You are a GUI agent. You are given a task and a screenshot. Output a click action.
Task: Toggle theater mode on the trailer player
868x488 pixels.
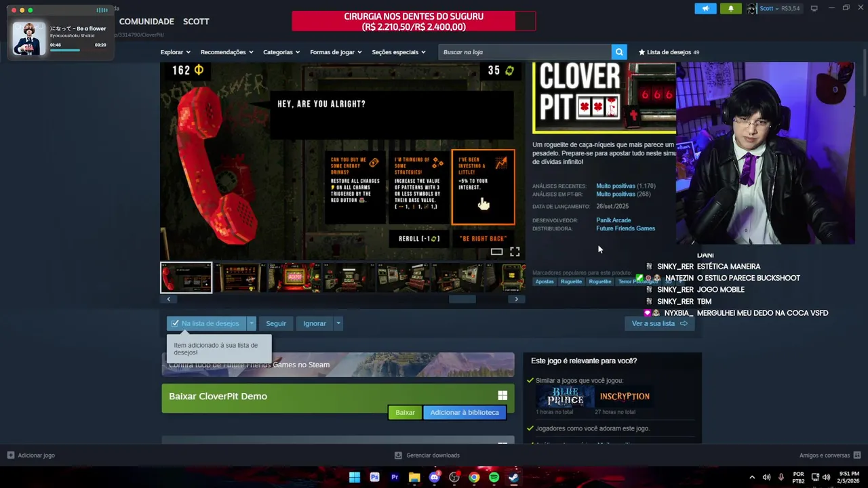(497, 251)
